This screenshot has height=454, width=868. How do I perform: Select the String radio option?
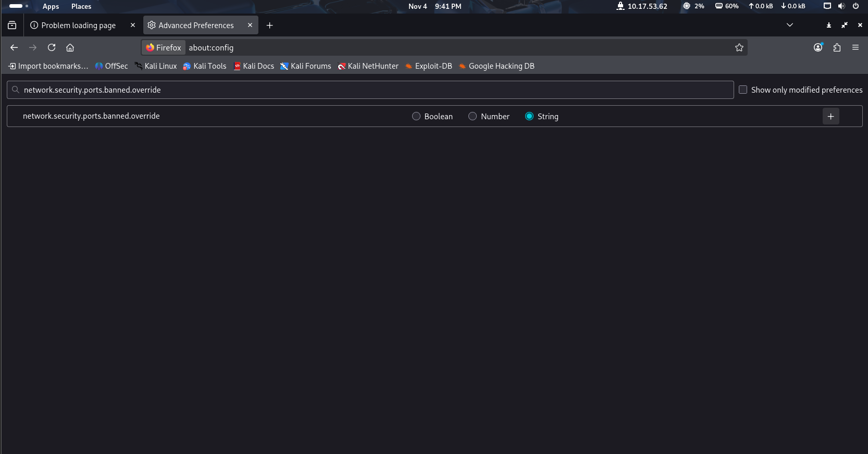coord(529,116)
